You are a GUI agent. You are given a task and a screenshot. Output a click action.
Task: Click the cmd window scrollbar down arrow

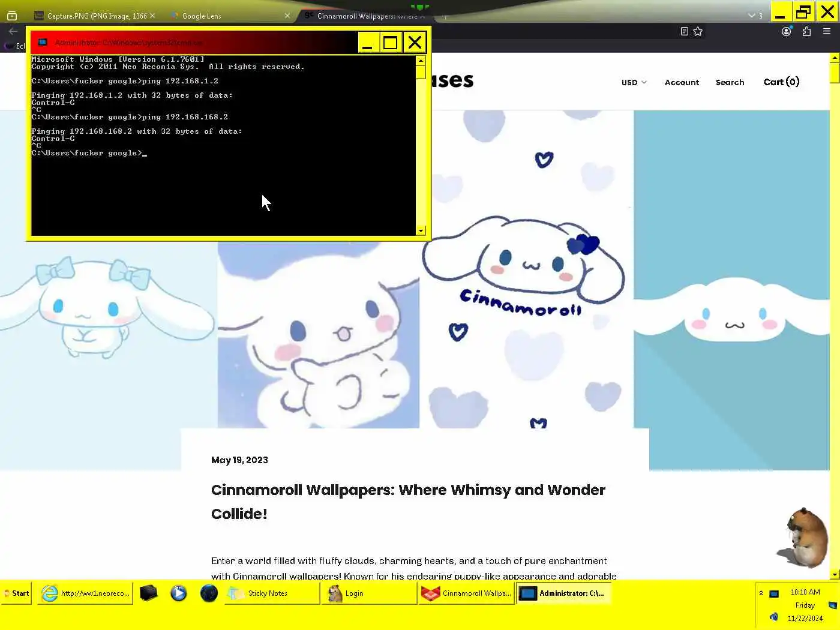[421, 231]
